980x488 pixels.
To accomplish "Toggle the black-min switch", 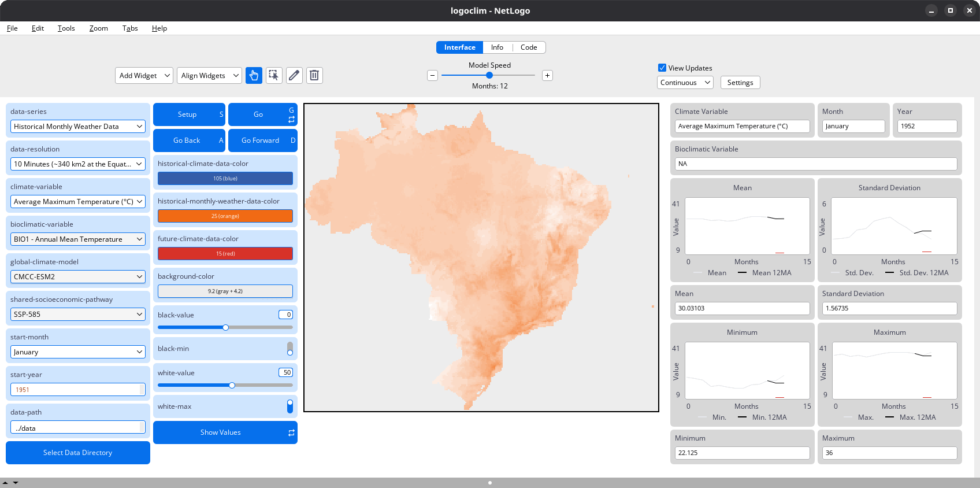I will 289,349.
